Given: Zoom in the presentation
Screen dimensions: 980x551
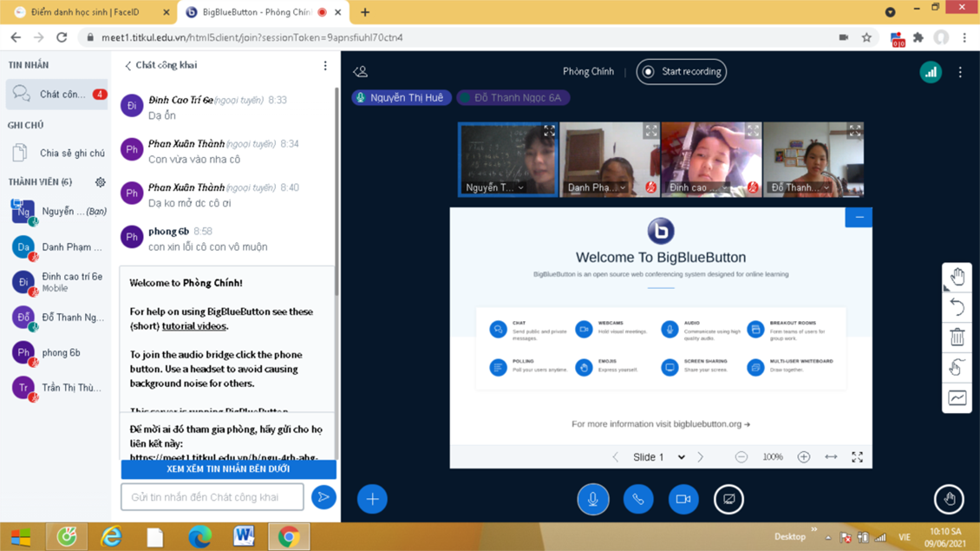Looking at the screenshot, I should click(x=804, y=457).
